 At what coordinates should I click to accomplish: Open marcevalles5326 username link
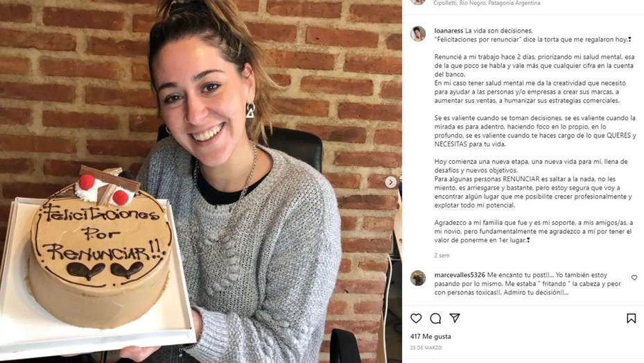click(x=460, y=275)
